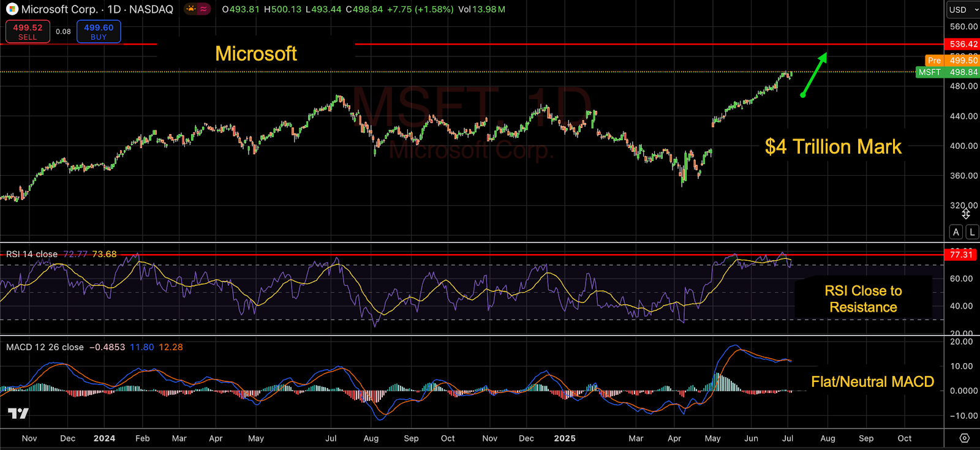Viewport: 980px width, 450px height.
Task: Open chart settings with the gear icon
Action: click(x=965, y=438)
